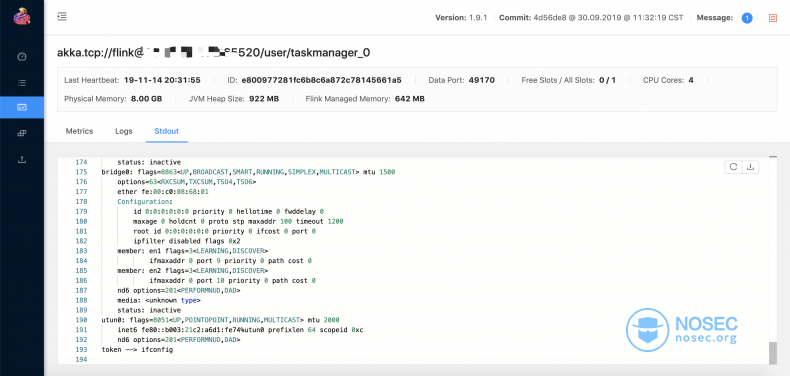Click the task manager ID value

click(x=321, y=80)
